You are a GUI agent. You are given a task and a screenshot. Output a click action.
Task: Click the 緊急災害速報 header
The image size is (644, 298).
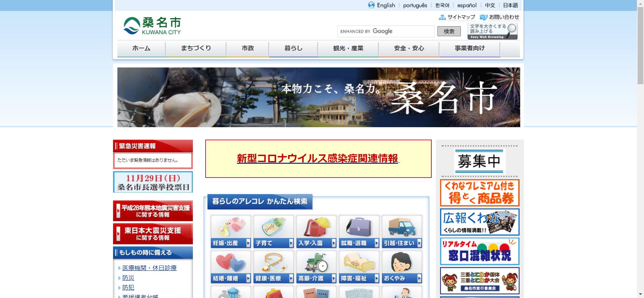pyautogui.click(x=153, y=146)
